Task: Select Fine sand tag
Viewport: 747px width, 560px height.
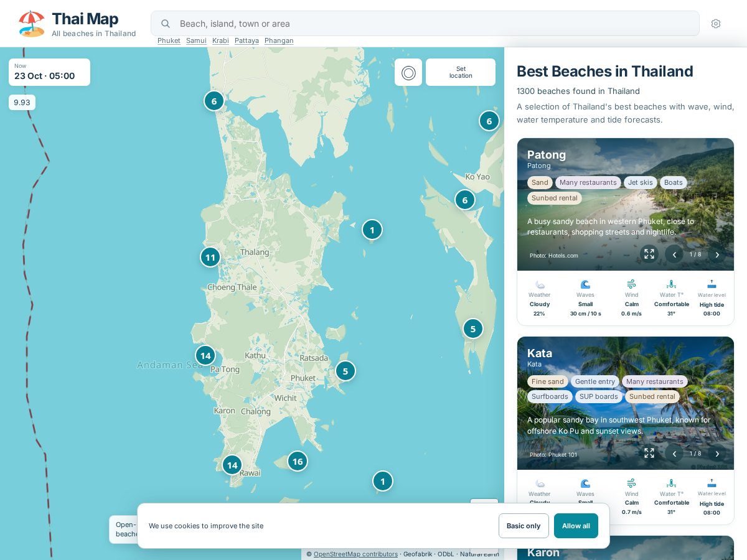Action: point(548,381)
